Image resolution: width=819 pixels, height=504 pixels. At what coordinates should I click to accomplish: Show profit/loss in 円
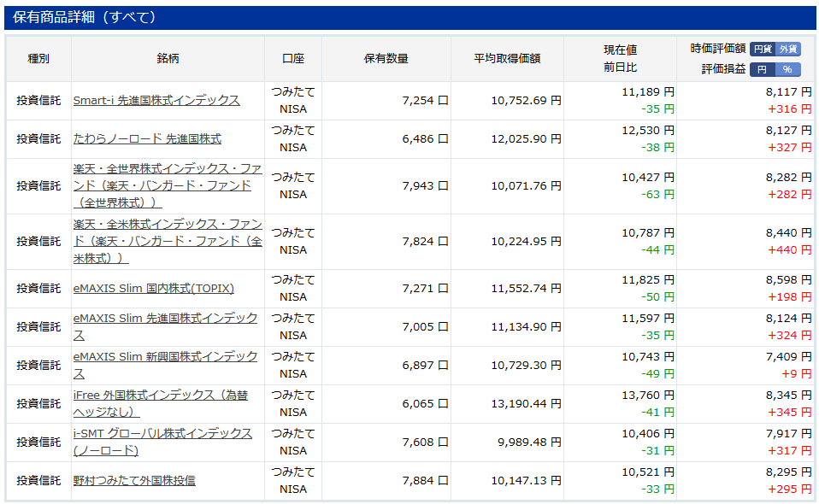(x=763, y=69)
